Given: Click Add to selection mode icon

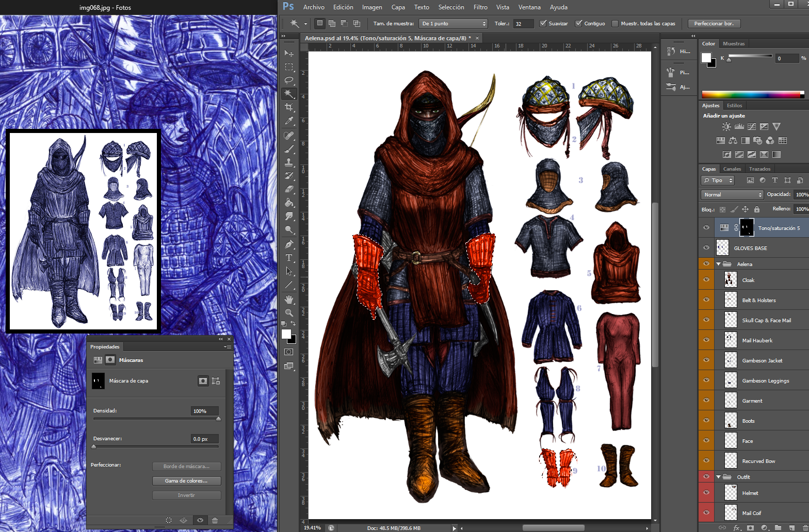Looking at the screenshot, I should (x=332, y=23).
